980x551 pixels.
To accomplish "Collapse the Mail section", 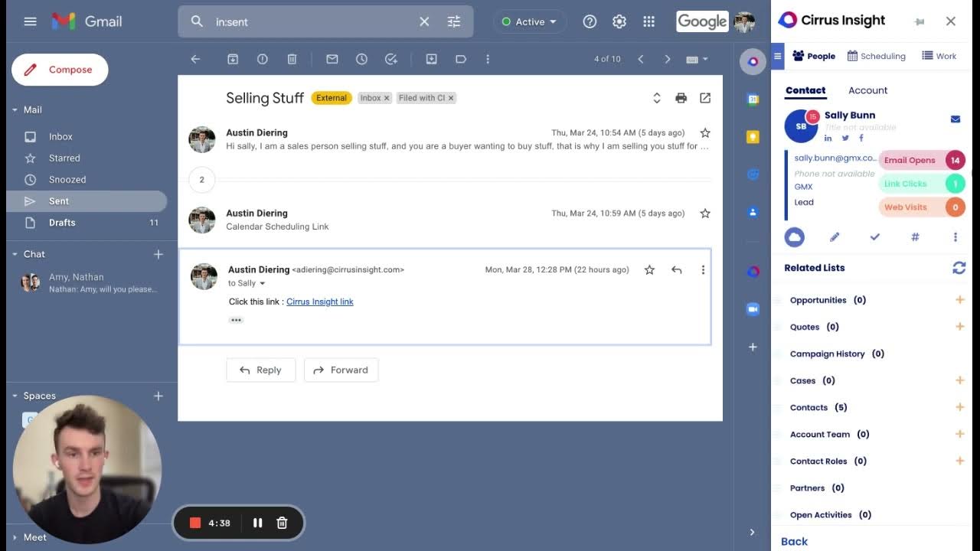I will point(15,110).
